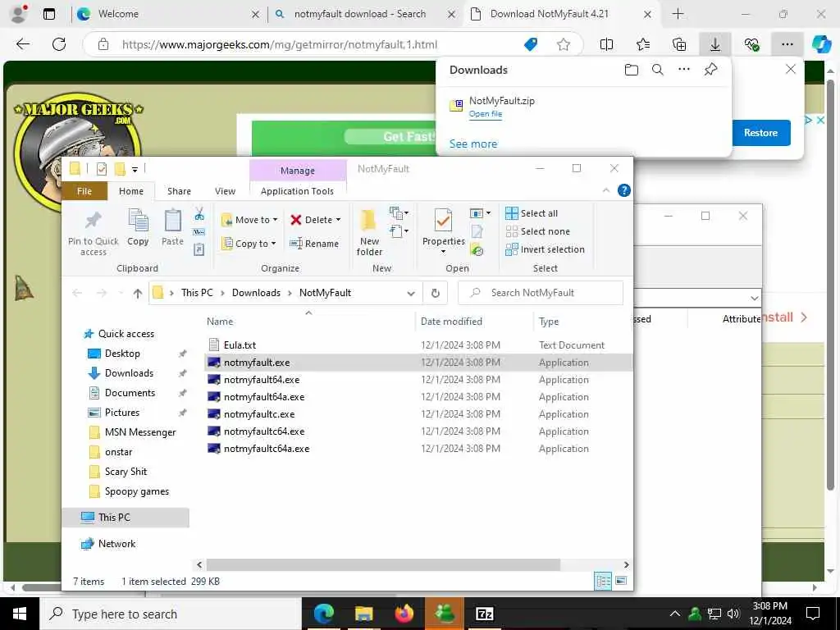
Task: Click Open file link for NotMyFault.zip
Action: pos(486,114)
